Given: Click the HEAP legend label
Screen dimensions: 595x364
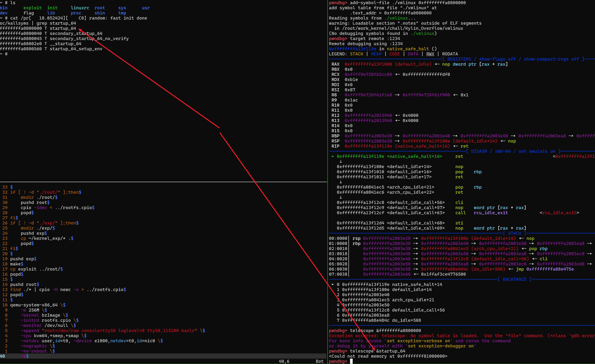Looking at the screenshot, I should click(376, 54).
